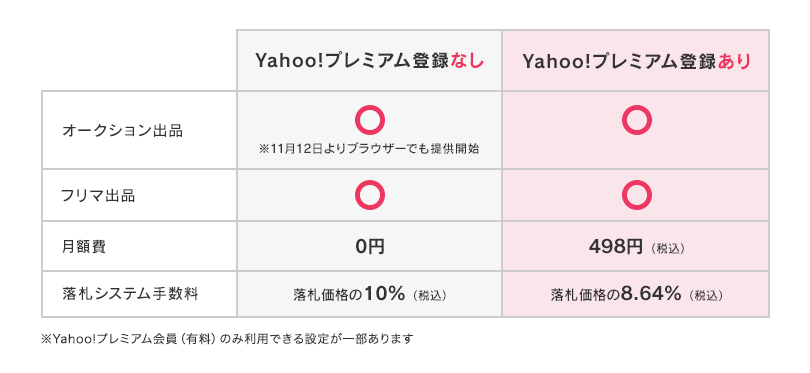The image size is (810, 373).
Task: Click the 落札システム手数料 row label
Action: [x=130, y=294]
